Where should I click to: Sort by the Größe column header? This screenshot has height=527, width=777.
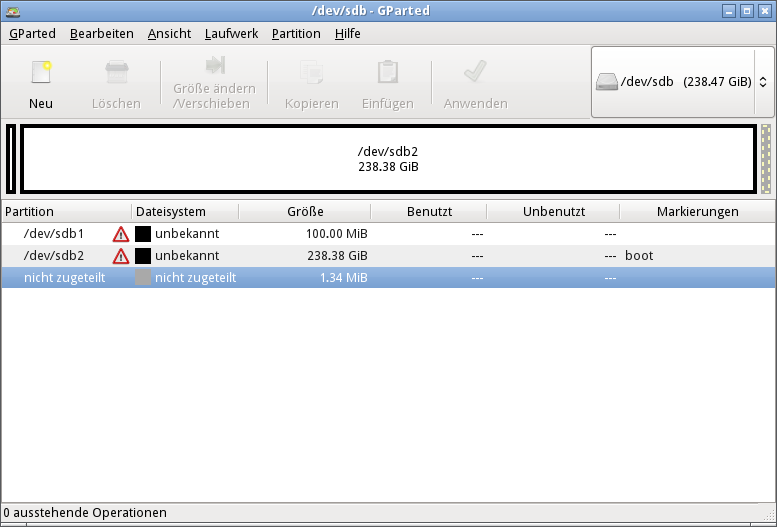coord(305,212)
